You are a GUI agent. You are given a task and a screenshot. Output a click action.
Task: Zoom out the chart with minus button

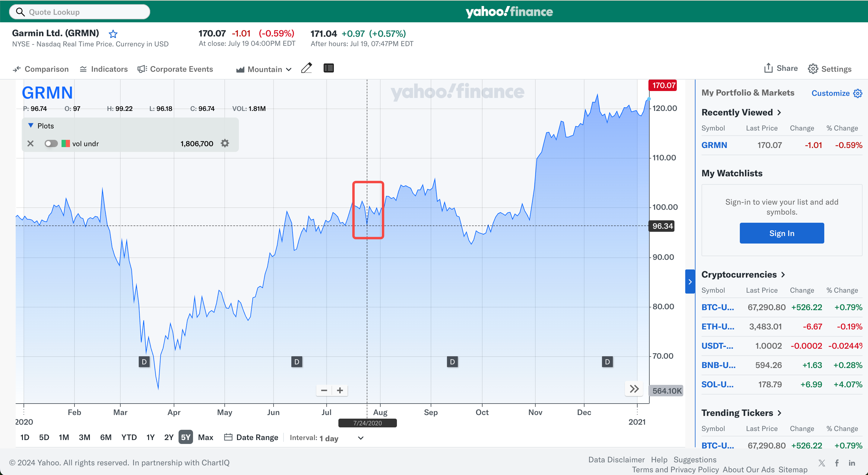pyautogui.click(x=324, y=391)
